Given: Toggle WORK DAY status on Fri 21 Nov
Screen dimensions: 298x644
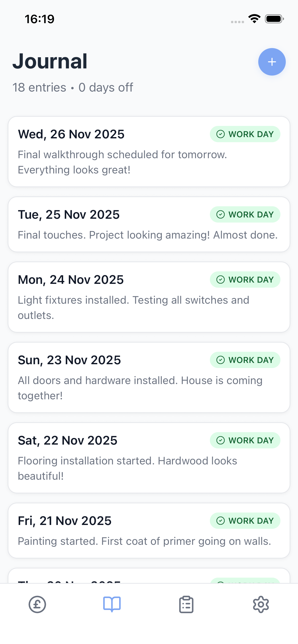Looking at the screenshot, I should click(245, 521).
